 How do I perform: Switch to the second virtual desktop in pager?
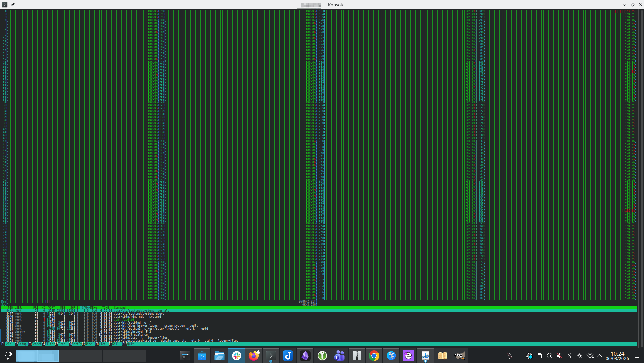(81, 356)
